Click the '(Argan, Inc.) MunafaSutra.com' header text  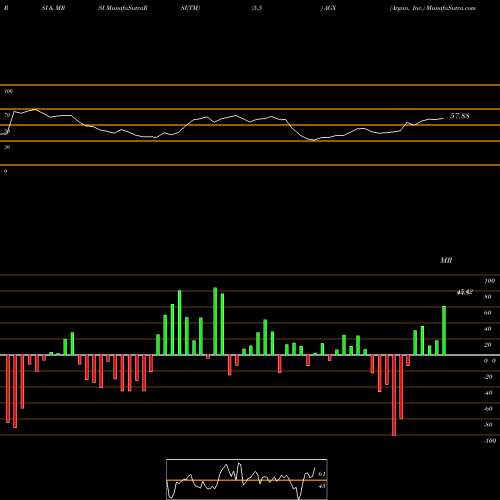(433, 8)
